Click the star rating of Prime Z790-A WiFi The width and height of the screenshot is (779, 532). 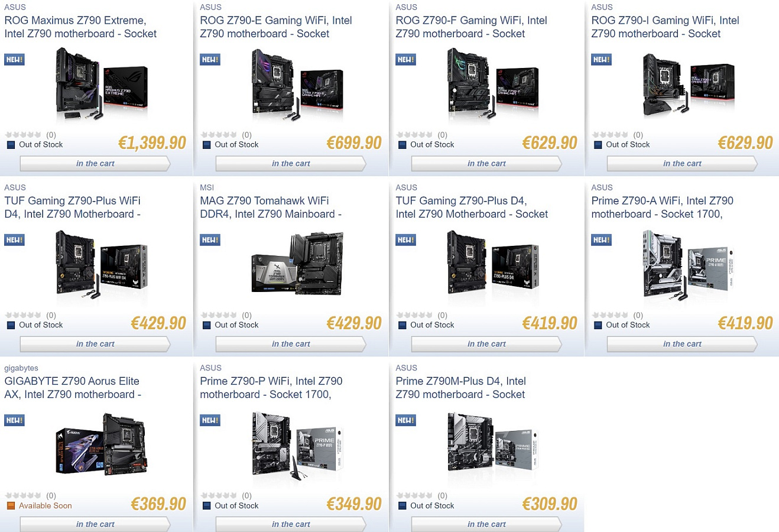(610, 315)
